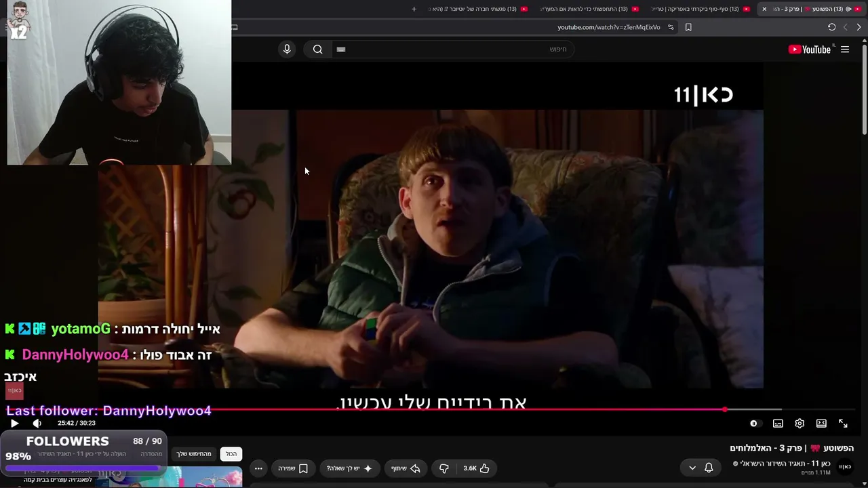The width and height of the screenshot is (868, 488).
Task: Open a new browser tab
Action: tap(414, 9)
